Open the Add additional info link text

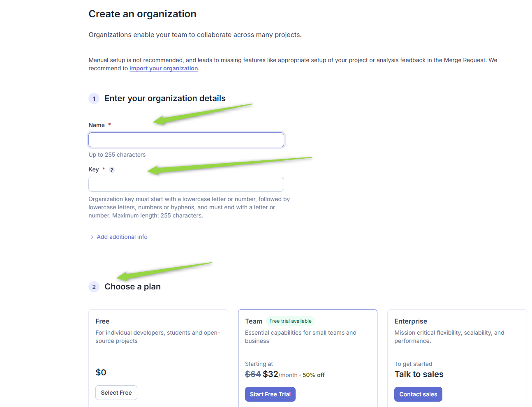[122, 237]
